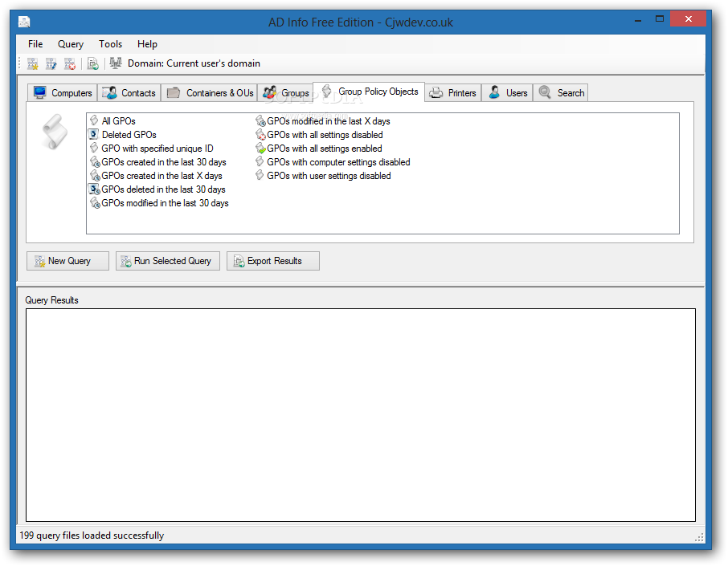Viewport: 728px width, 566px height.
Task: Switch to the Printers tab
Action: point(452,93)
